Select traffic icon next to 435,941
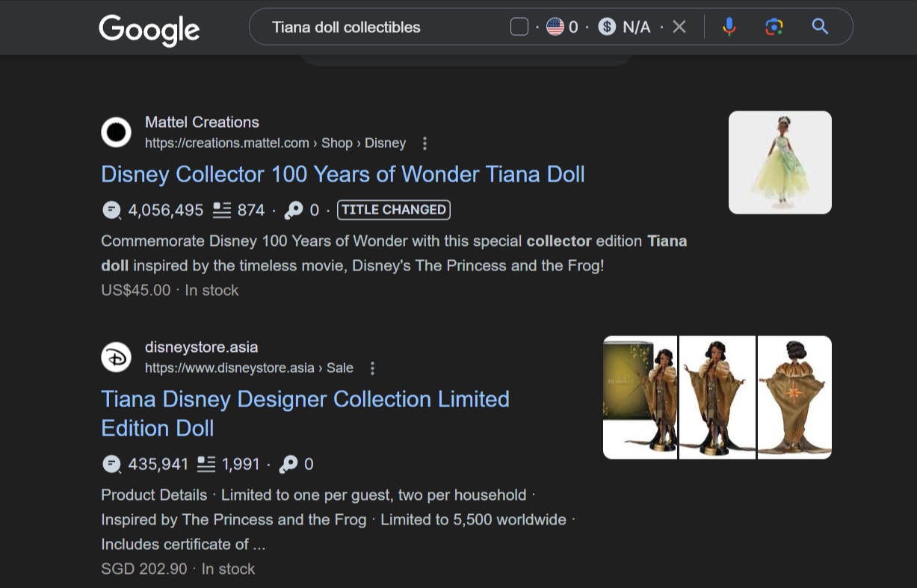This screenshot has height=588, width=917. click(x=111, y=464)
